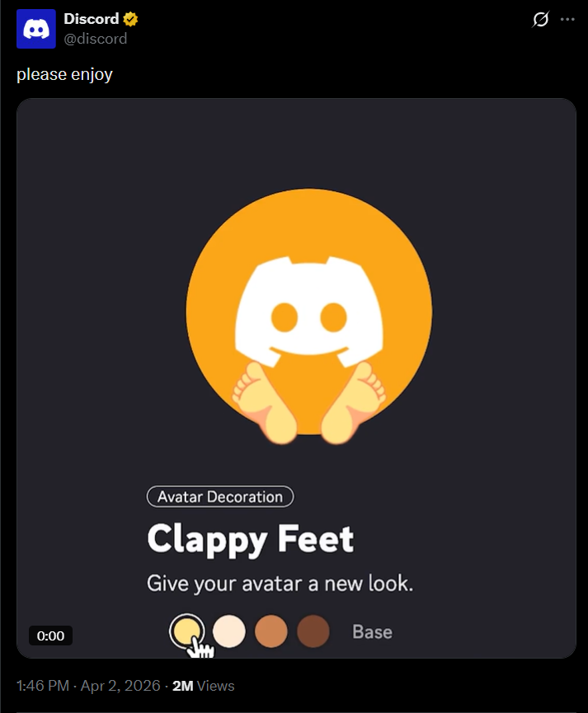Click the 2M Views count
Screen dimensions: 588x713
click(x=204, y=685)
